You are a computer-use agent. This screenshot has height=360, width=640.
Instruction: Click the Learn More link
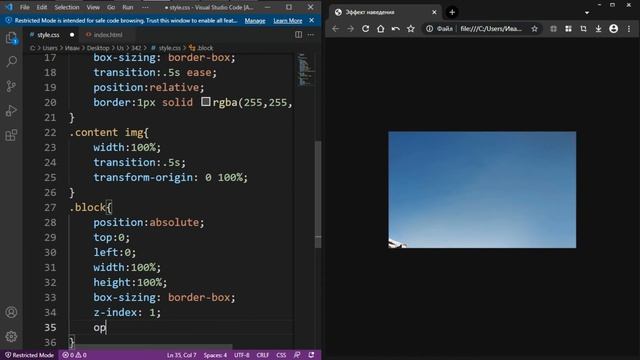[x=288, y=21]
